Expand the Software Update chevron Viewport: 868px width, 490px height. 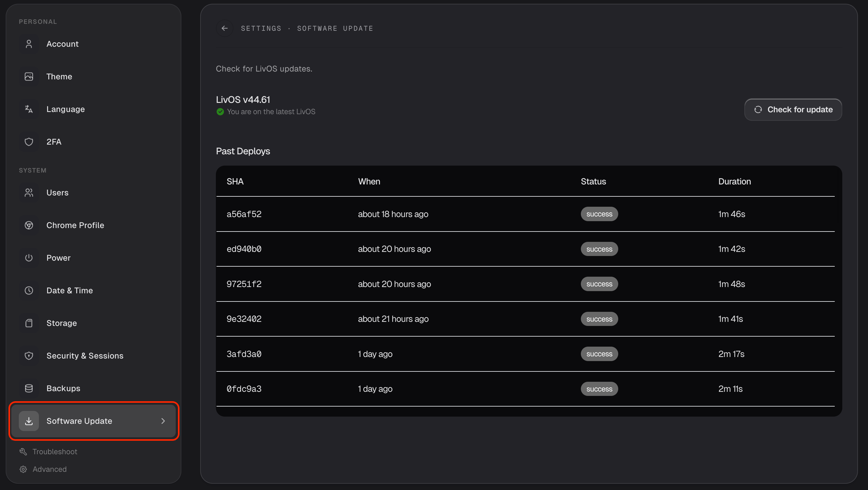click(x=163, y=421)
